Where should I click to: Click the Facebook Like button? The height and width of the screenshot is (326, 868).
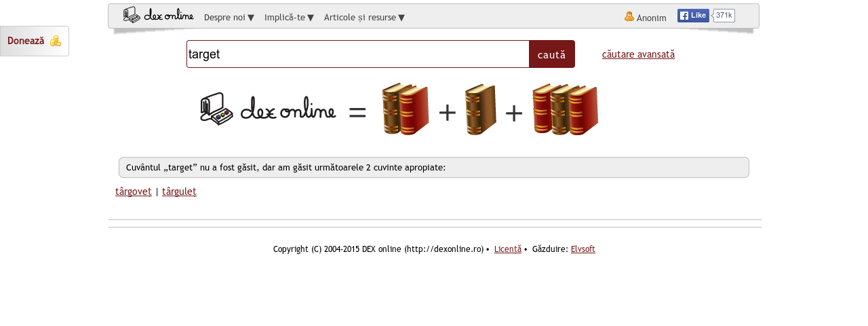pyautogui.click(x=693, y=16)
